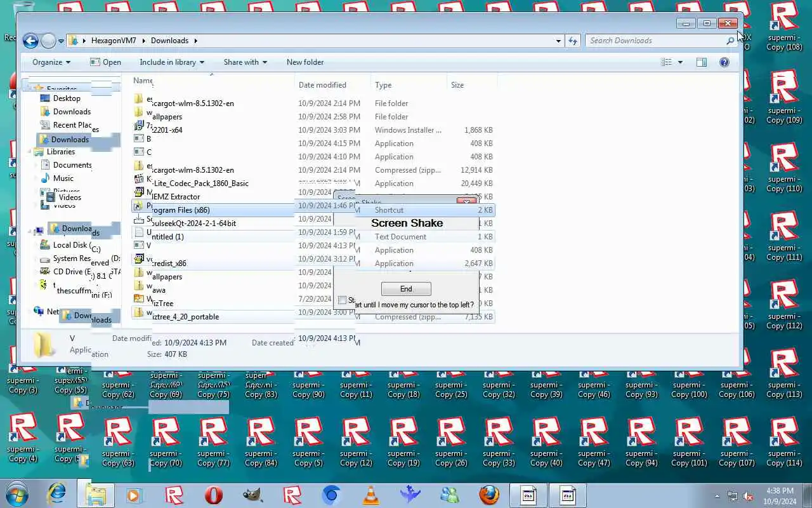The height and width of the screenshot is (508, 812).
Task: Launch the blue Chromium browser on the taskbar
Action: pos(332,495)
